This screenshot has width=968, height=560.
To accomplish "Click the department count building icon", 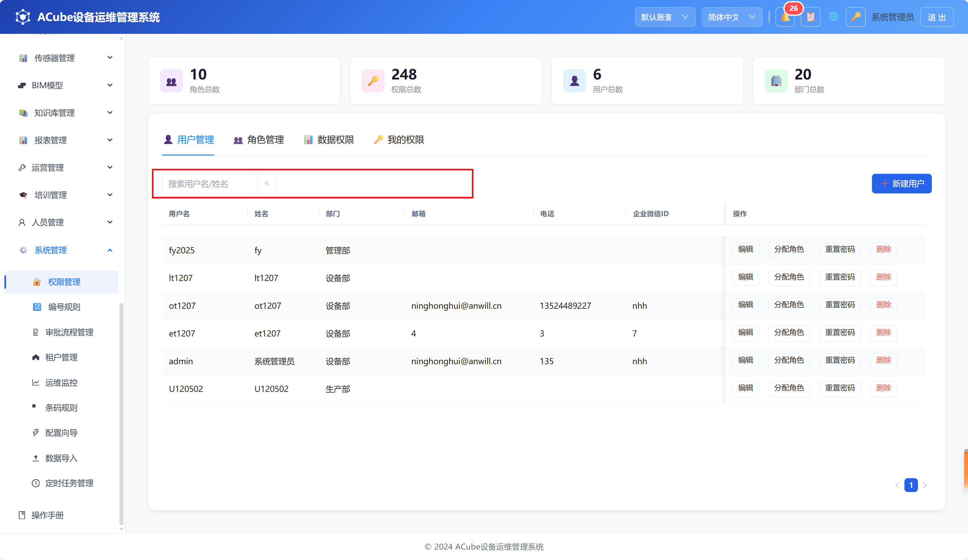I will 776,81.
